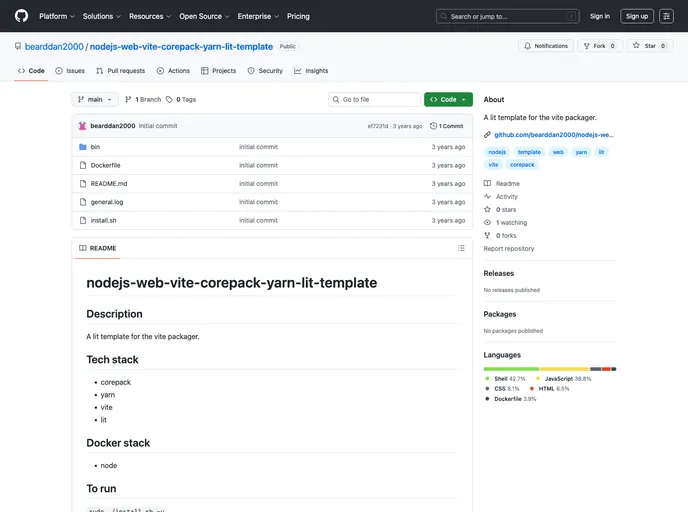Expand the main branch selector
The image size is (688, 512).
pos(95,100)
